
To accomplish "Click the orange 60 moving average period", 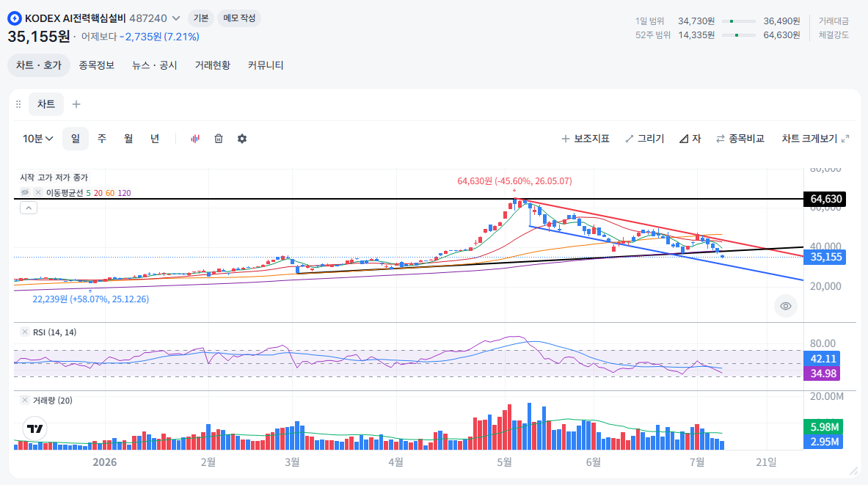I will (110, 193).
